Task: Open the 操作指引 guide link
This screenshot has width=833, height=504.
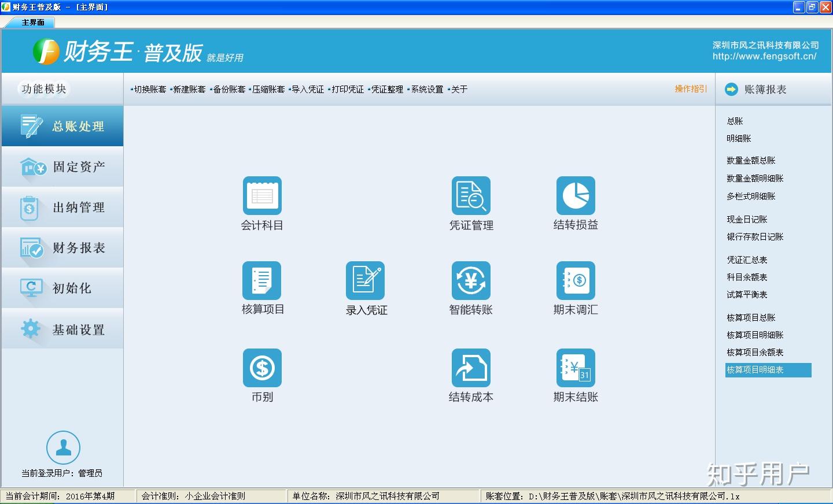Action: click(x=689, y=90)
